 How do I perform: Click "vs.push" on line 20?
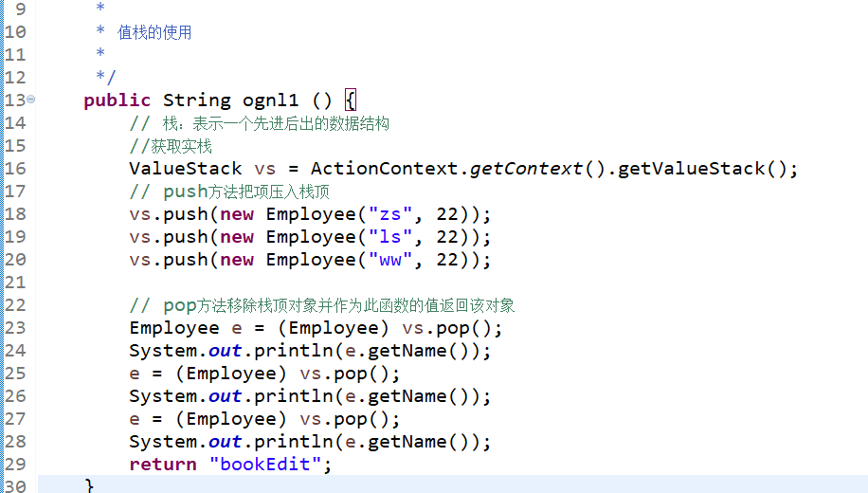coord(169,260)
